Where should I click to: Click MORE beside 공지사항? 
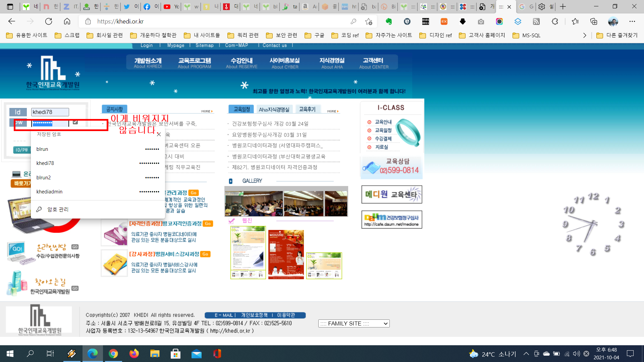207,111
